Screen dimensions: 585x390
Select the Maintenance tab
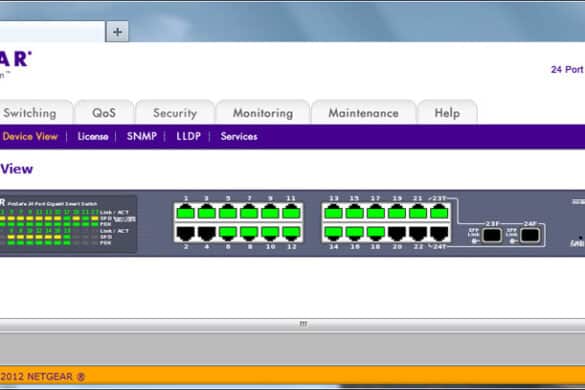[x=363, y=113]
